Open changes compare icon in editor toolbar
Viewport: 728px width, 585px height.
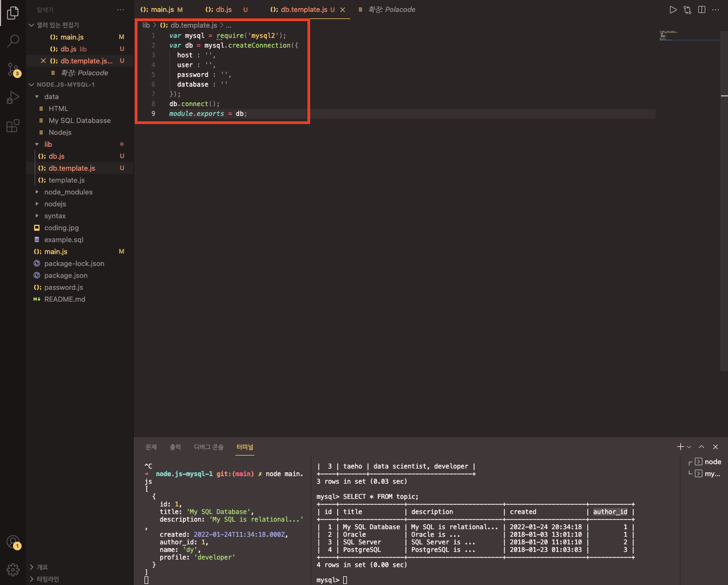687,10
